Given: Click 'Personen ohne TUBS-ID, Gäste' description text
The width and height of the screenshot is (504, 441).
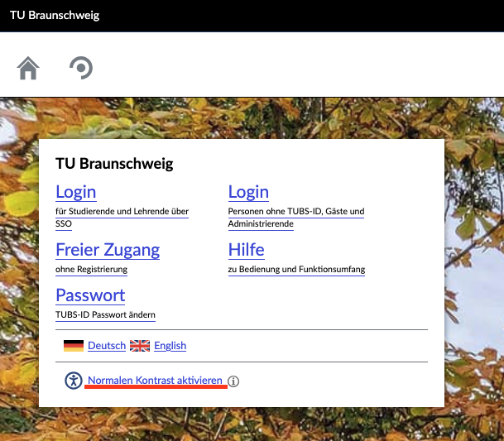Looking at the screenshot, I should (x=295, y=212).
